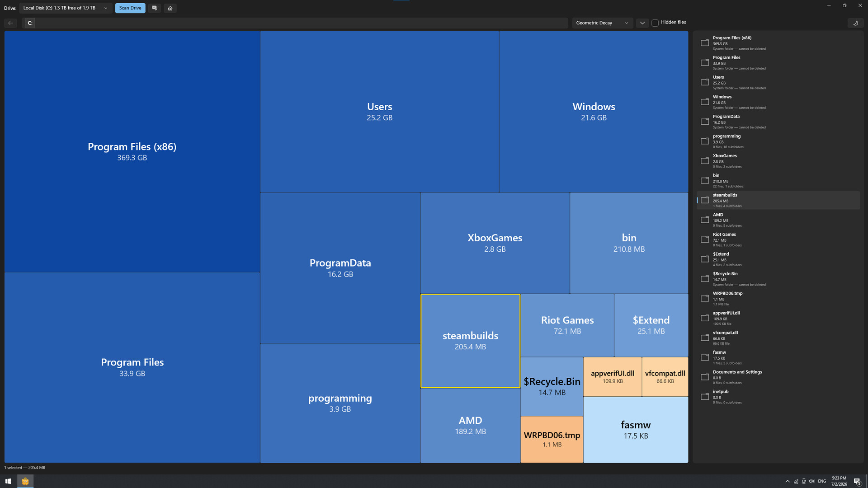The height and width of the screenshot is (488, 868).
Task: Open the clock showing 5:23 PM
Action: 839,481
